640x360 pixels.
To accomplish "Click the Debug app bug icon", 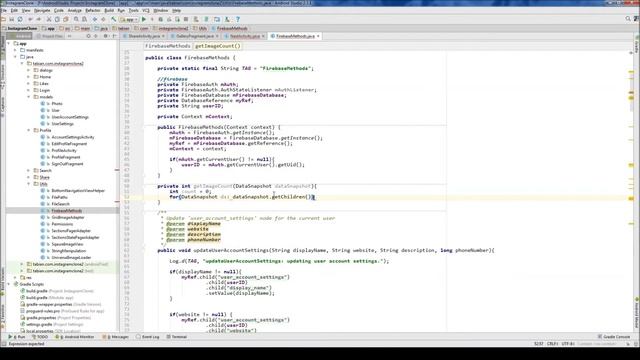I will [160, 19].
